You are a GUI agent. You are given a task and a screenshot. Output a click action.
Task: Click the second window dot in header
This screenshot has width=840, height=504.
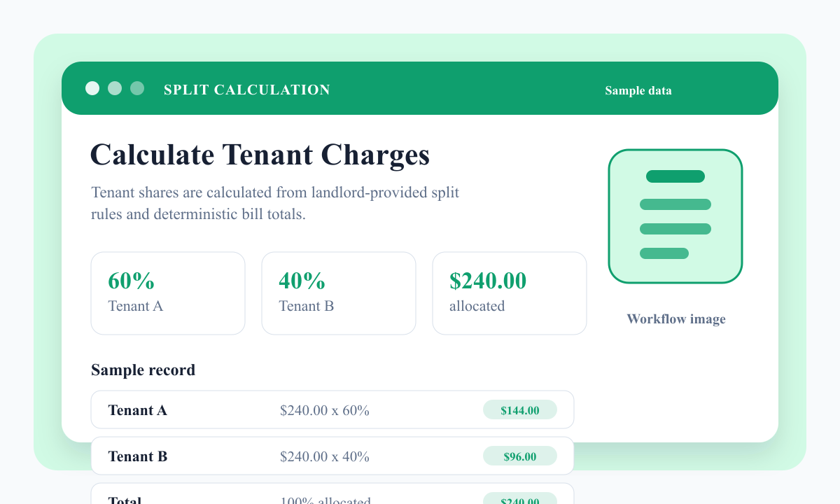tap(115, 88)
